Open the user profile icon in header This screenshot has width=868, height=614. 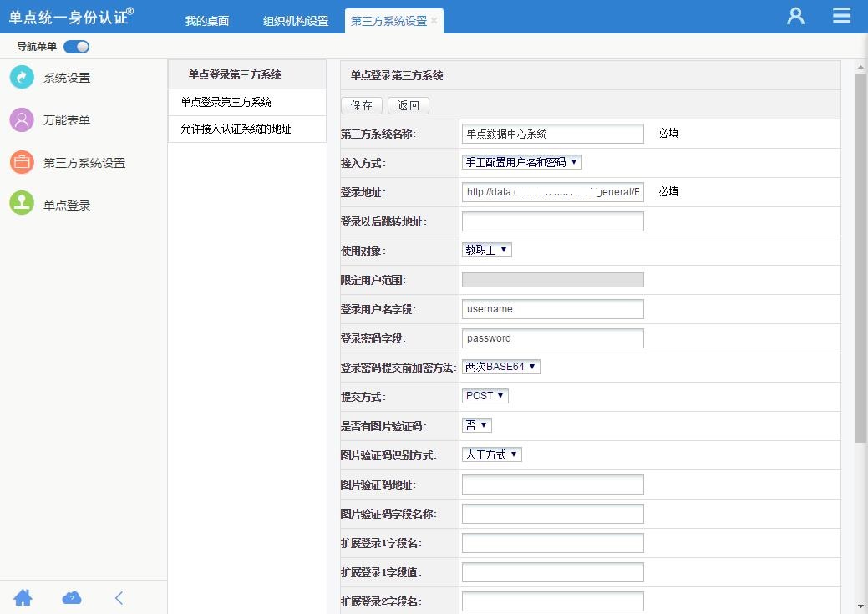(795, 16)
